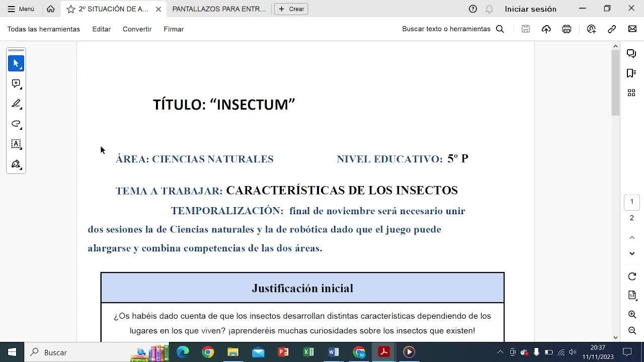Send by email envelope icon

[632, 29]
